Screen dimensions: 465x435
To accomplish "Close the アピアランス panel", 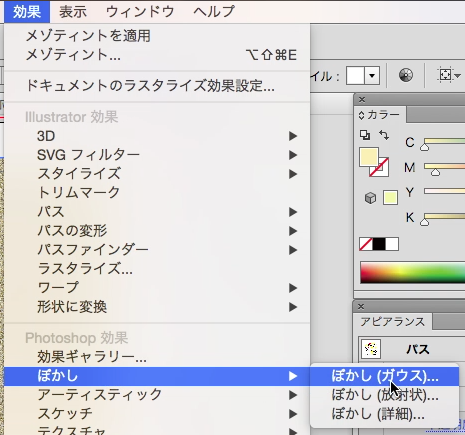I will 361,306.
